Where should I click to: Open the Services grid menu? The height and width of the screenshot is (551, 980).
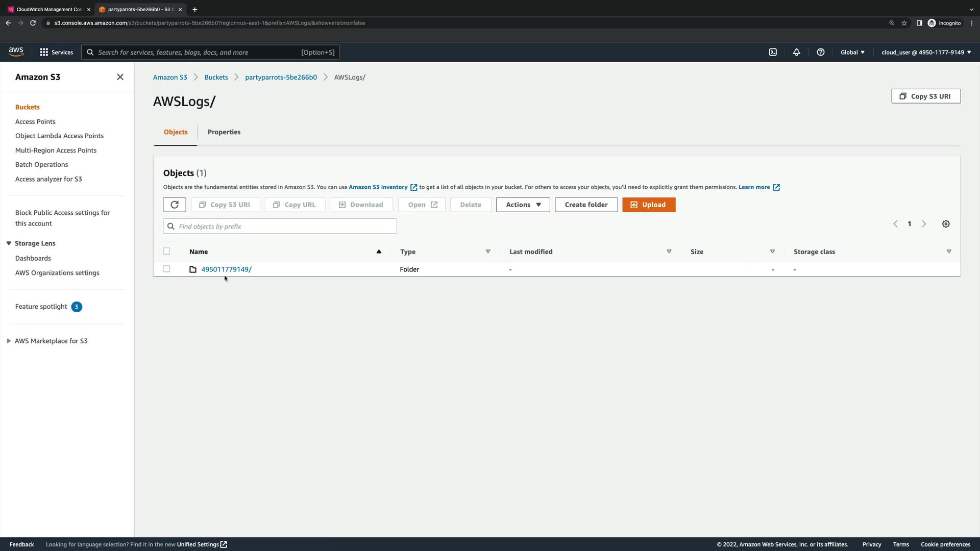[x=56, y=52]
